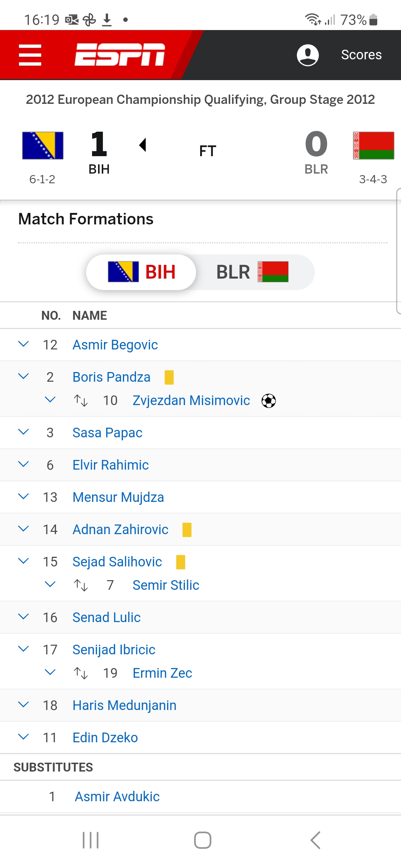Tap the Android home button
This screenshot has width=401, height=868.
tap(203, 840)
